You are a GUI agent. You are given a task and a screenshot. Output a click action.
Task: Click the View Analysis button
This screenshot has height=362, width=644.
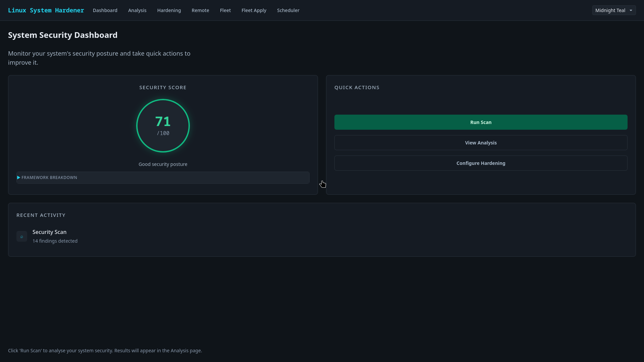481,143
